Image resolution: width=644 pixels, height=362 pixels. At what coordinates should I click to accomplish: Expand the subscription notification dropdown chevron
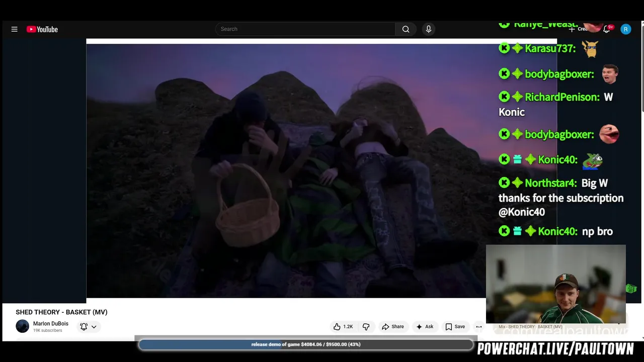tap(94, 327)
